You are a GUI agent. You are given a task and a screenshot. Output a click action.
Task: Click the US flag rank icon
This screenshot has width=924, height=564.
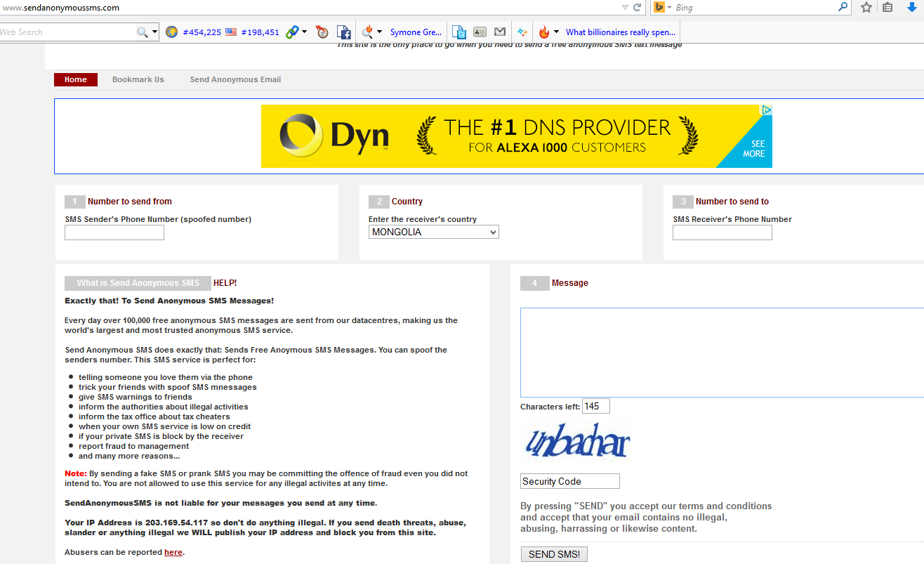[231, 32]
